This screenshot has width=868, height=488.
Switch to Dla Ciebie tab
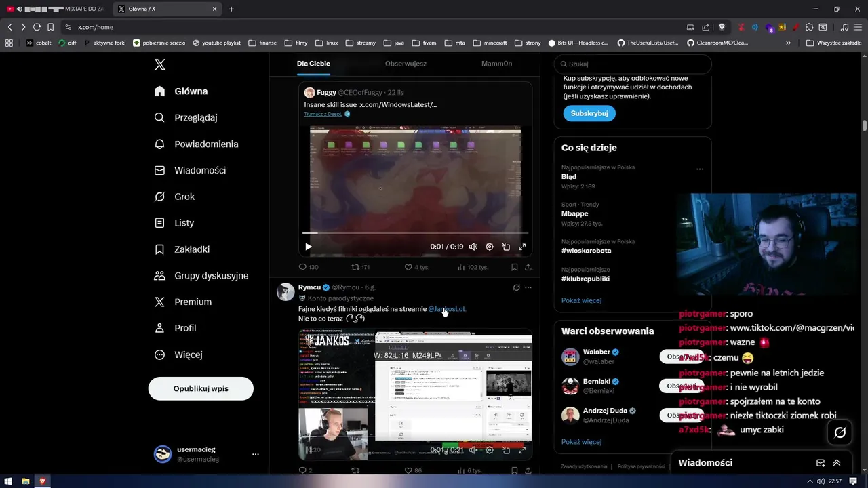pos(313,64)
